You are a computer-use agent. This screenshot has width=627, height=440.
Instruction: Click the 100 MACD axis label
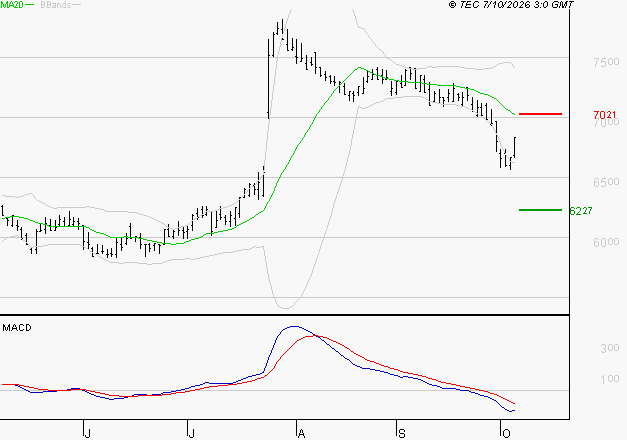point(610,378)
